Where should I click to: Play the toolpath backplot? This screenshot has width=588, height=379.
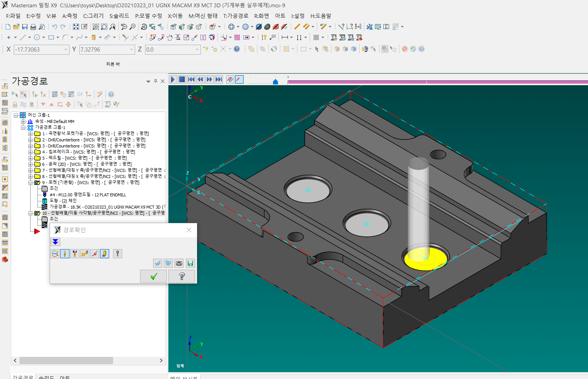pos(173,79)
